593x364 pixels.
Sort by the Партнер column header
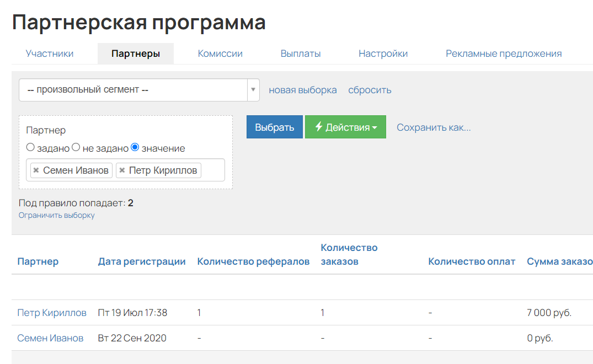tap(38, 261)
